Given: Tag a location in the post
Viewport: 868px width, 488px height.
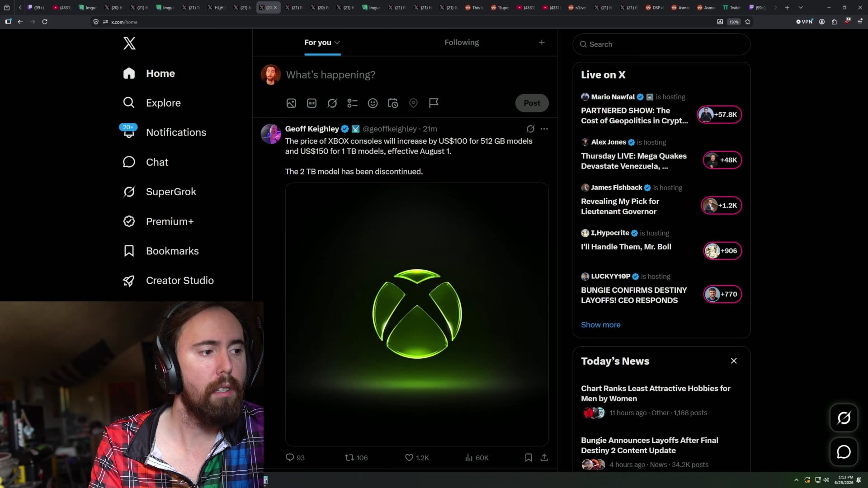Looking at the screenshot, I should click(x=413, y=103).
